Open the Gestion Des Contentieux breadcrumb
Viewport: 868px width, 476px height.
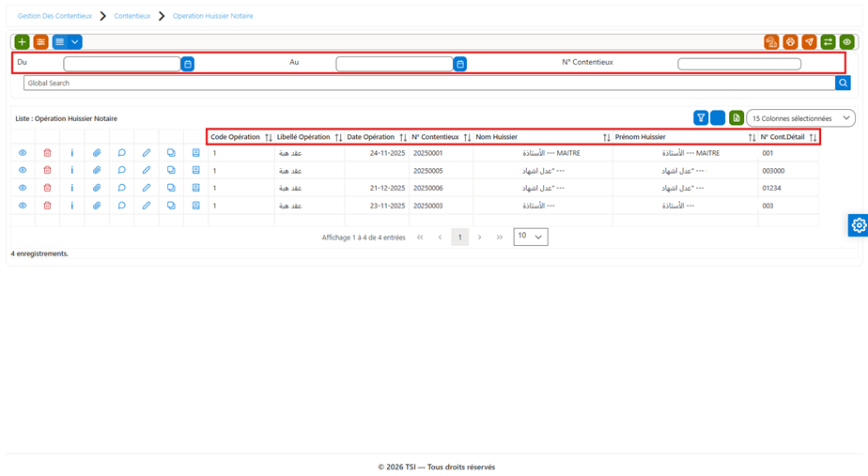coord(54,16)
